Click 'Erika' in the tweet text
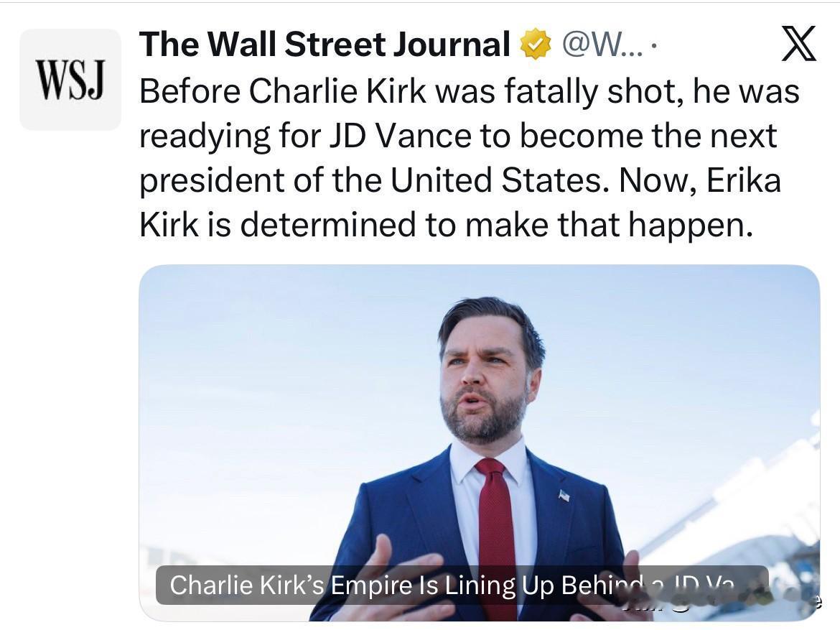 [743, 180]
